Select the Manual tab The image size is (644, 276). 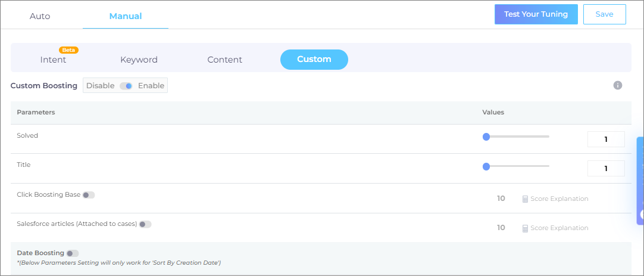pos(125,16)
